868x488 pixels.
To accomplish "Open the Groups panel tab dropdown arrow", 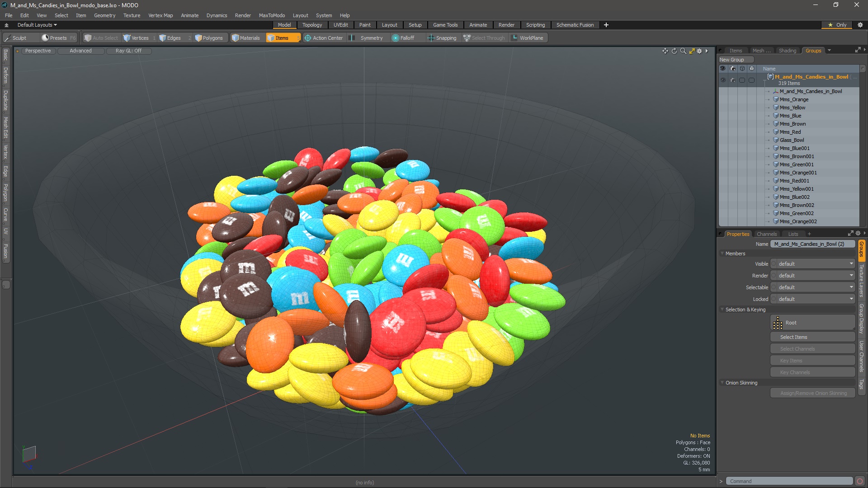I will 829,51.
